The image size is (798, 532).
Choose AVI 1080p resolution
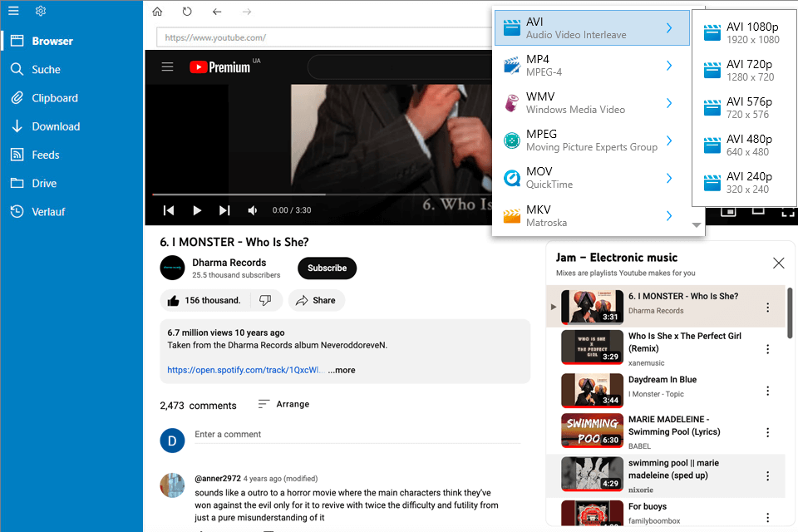744,33
